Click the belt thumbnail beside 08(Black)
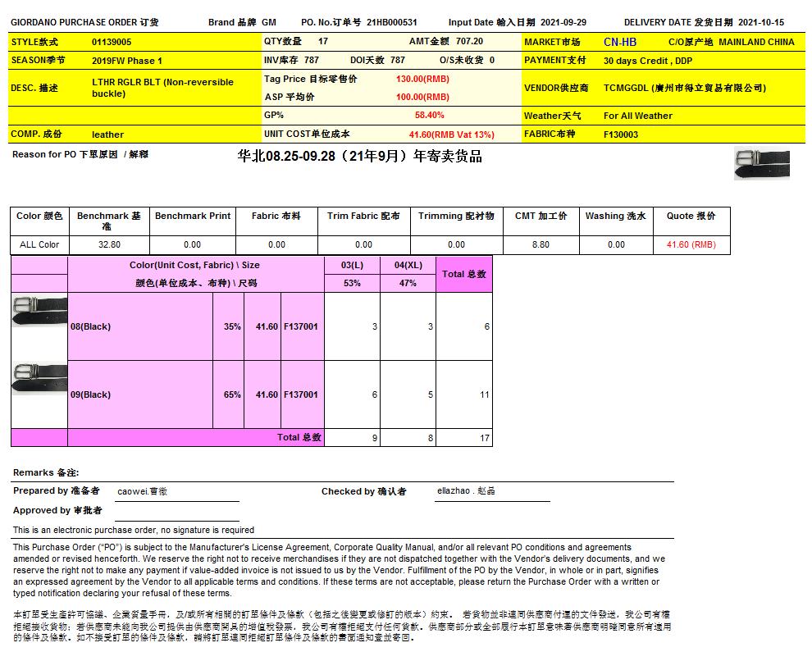 tap(39, 310)
